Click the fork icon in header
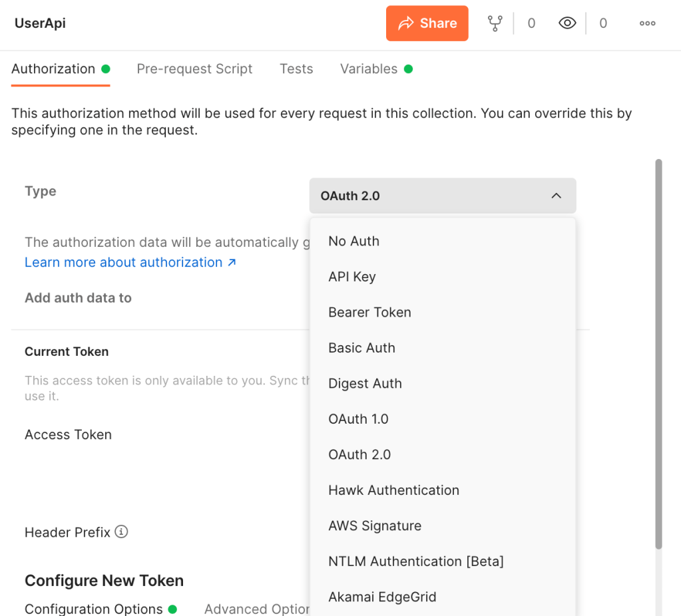This screenshot has height=616, width=681. click(x=495, y=23)
